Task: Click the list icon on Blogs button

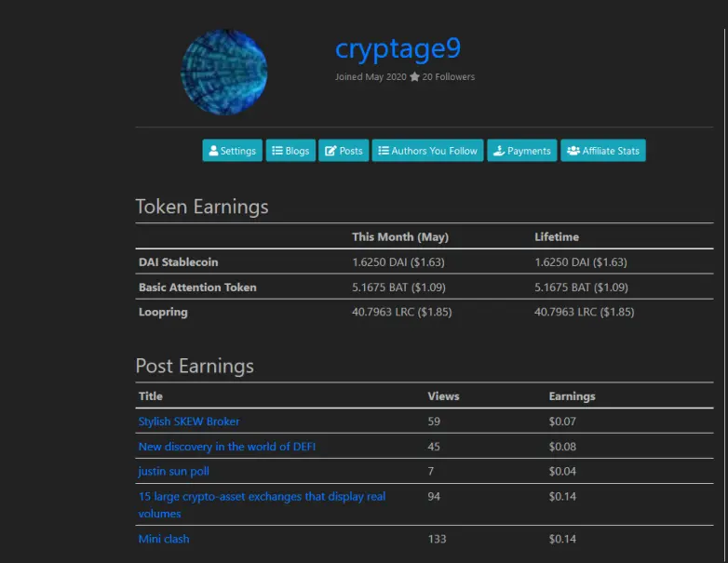Action: click(x=277, y=151)
